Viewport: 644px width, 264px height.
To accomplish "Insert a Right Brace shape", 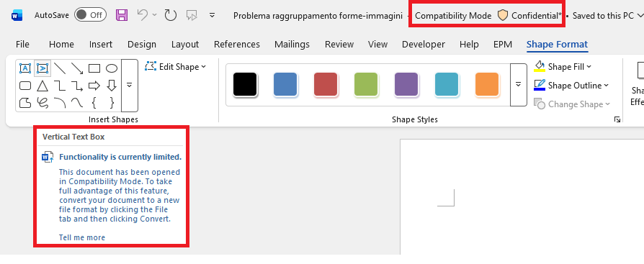I will click(x=112, y=102).
